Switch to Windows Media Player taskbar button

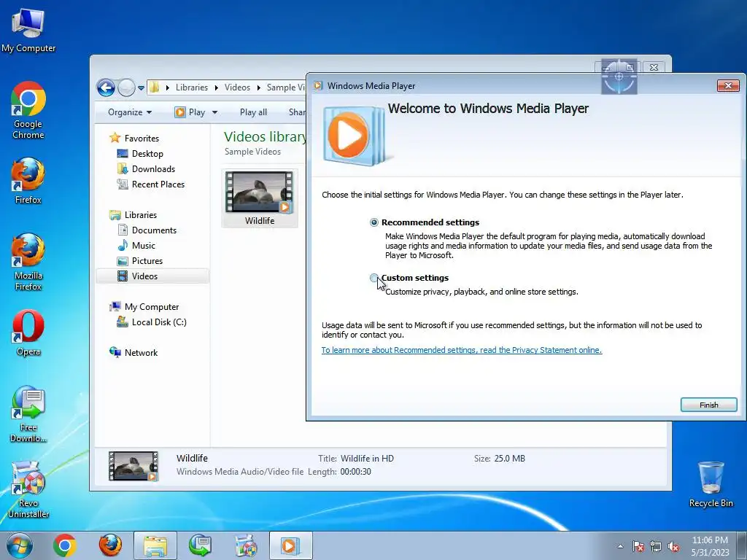click(x=290, y=545)
